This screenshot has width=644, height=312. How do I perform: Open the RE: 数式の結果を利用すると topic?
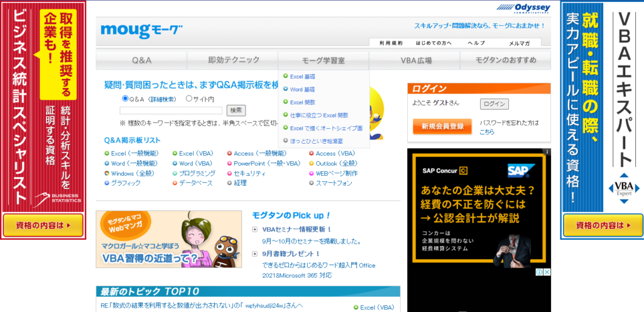pos(202,306)
